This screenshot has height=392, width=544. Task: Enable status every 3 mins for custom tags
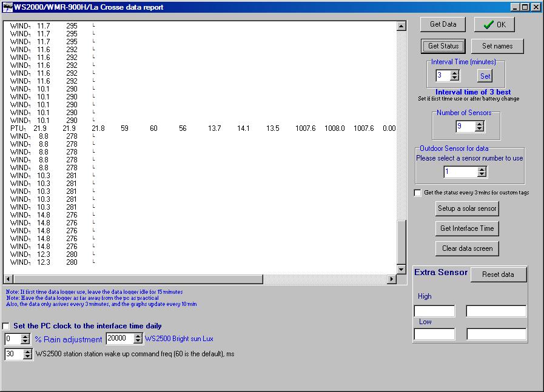[x=418, y=193]
